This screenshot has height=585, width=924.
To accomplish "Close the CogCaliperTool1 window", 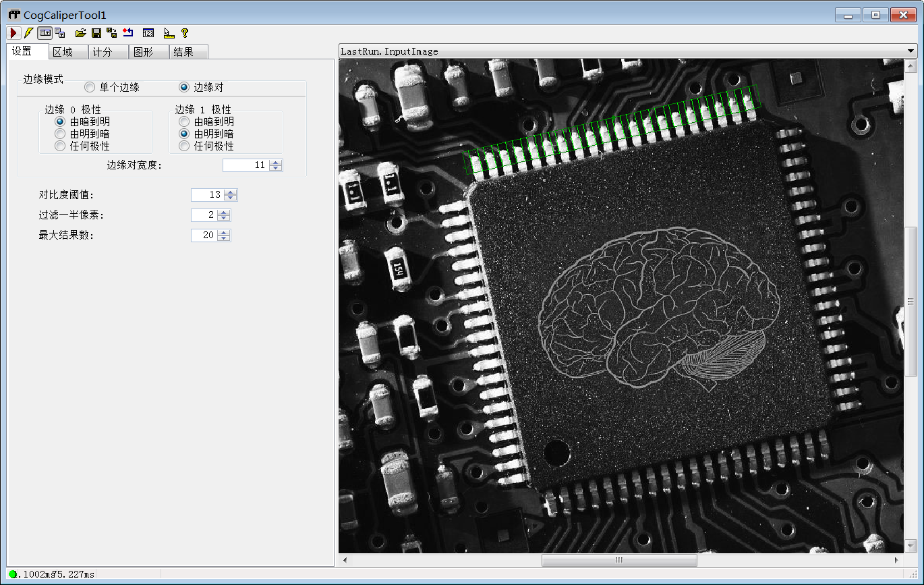I will [902, 15].
